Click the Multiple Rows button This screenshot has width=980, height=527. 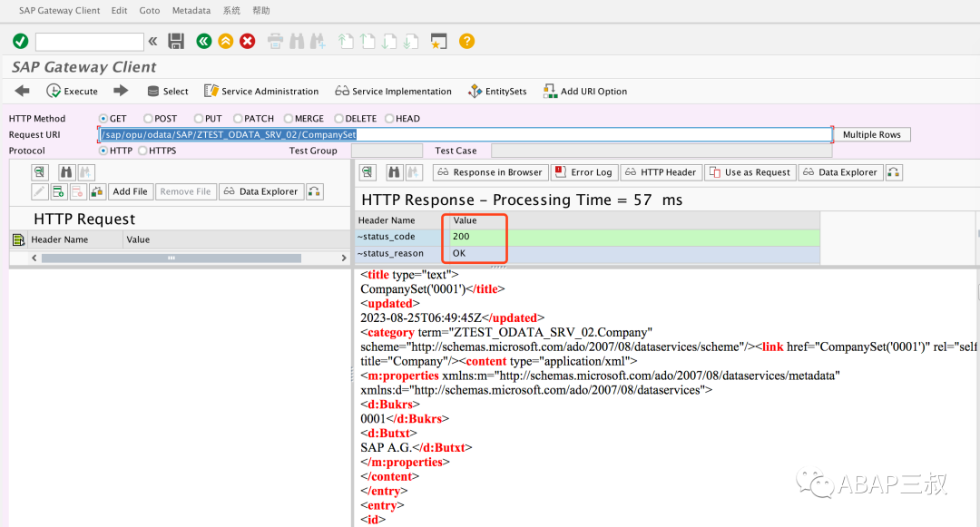tap(871, 134)
